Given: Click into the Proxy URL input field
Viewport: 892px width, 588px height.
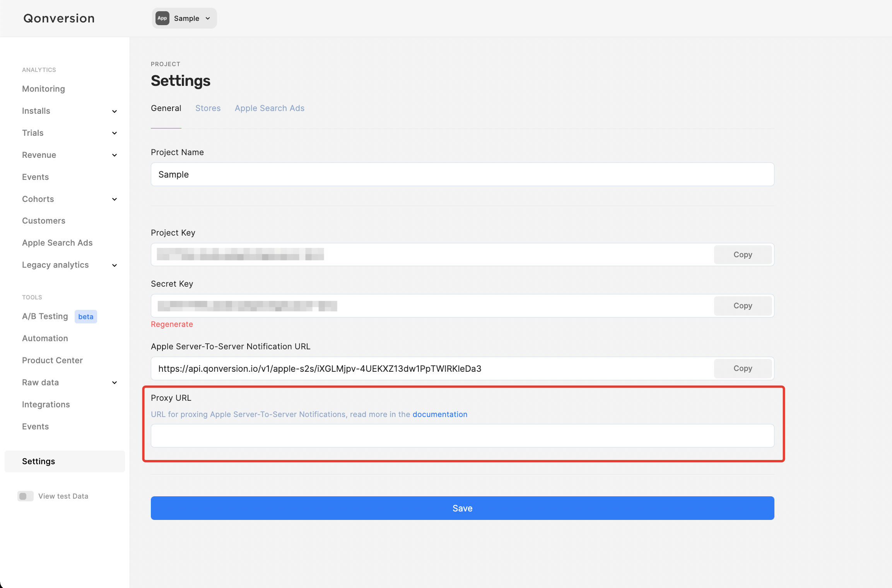Looking at the screenshot, I should pos(462,436).
